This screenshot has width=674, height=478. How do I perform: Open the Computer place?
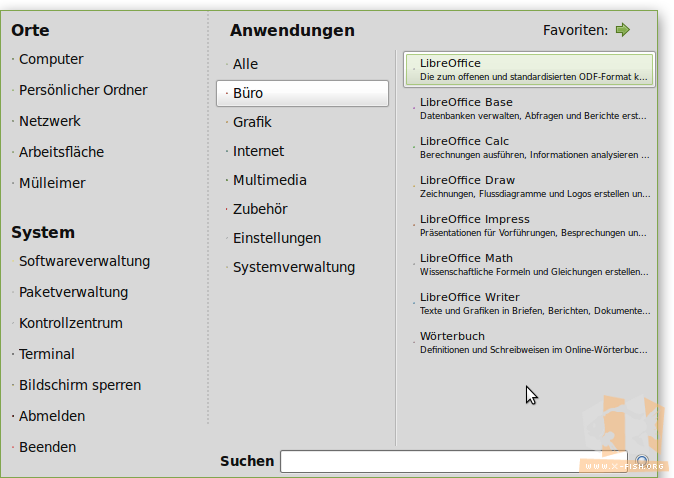tap(51, 59)
